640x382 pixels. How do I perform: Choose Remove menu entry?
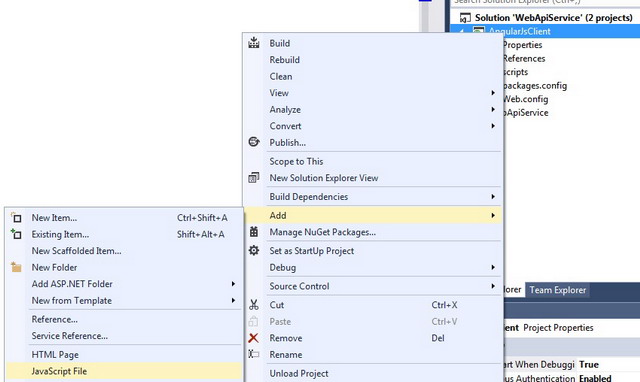point(373,338)
